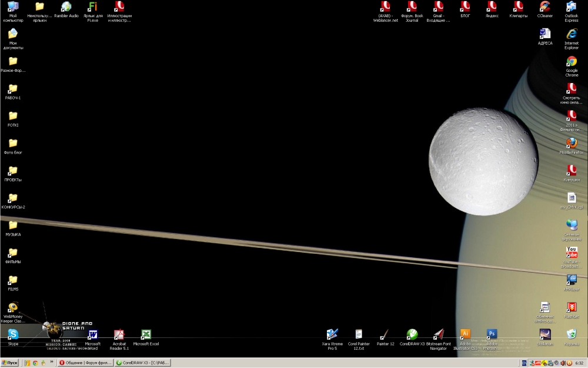Image resolution: width=588 pixels, height=368 pixels.
Task: Open the Мой компьютер desktop icon
Action: (13, 11)
